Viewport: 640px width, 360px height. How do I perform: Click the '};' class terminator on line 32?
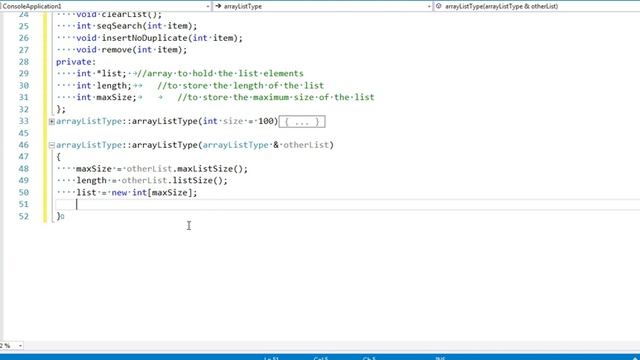click(x=61, y=109)
